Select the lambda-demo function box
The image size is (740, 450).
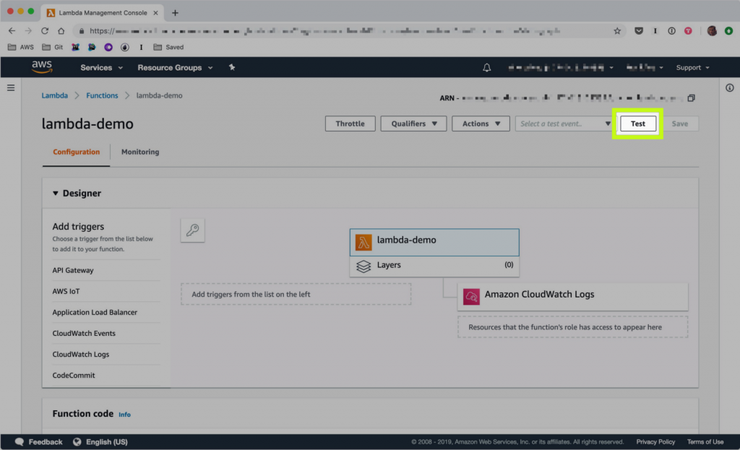tap(434, 242)
